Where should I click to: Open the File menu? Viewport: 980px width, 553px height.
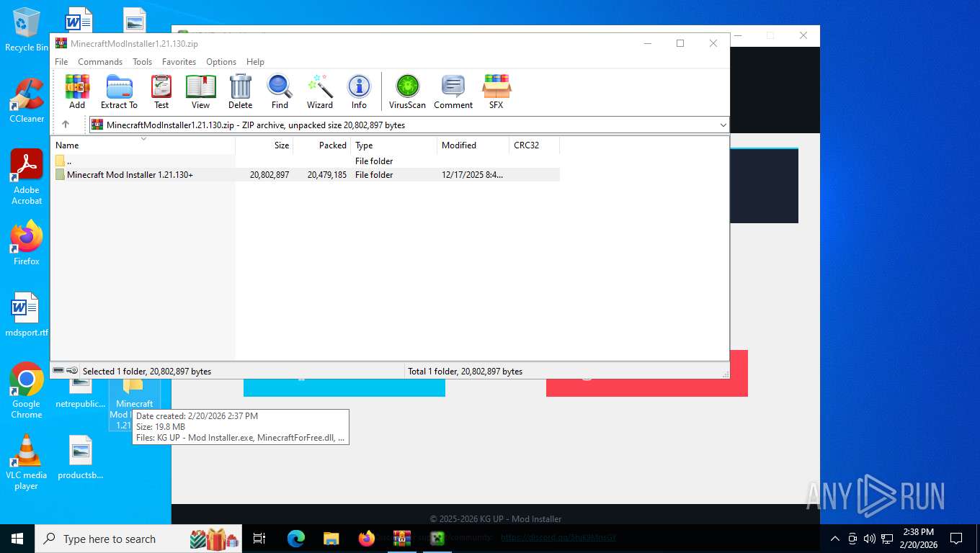[x=61, y=62]
